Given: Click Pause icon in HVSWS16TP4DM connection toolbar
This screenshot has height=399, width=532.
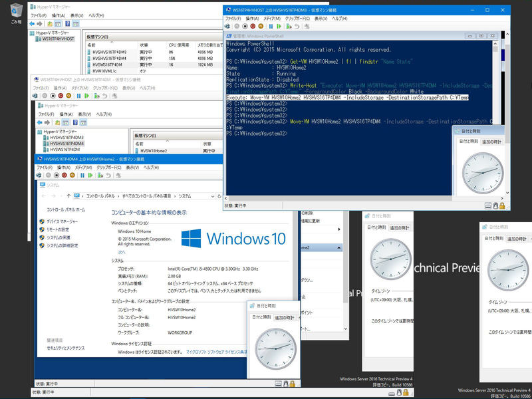Looking at the screenshot, I should [78, 96].
